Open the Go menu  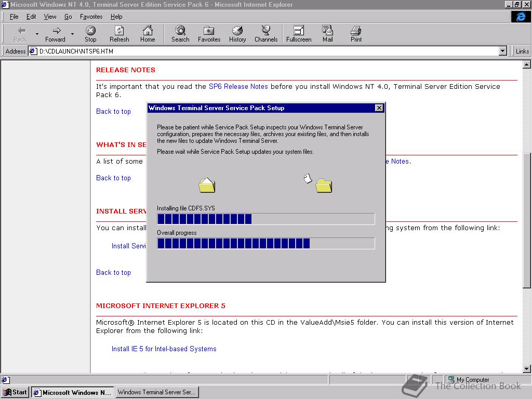click(68, 17)
